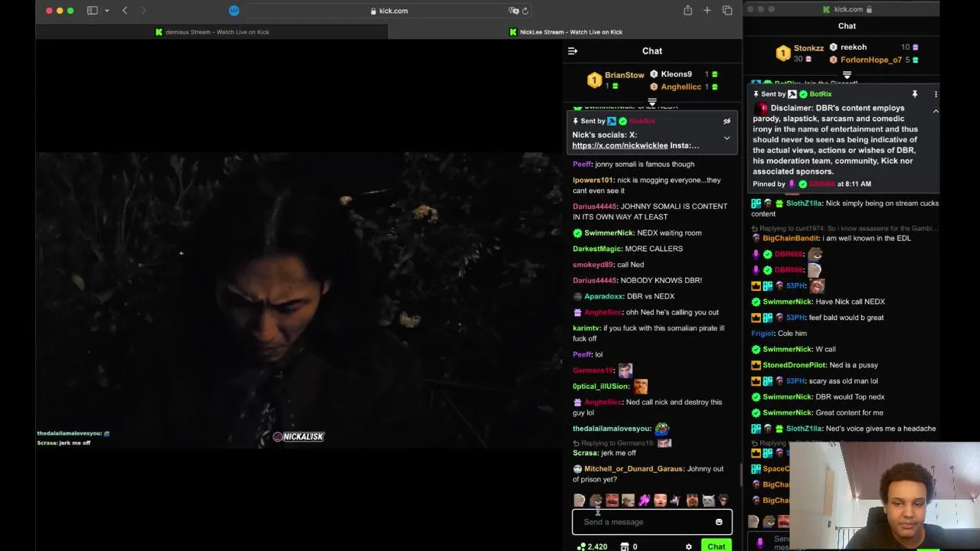
Task: Open the sidebar tab-group dropdown arrow
Action: pos(106,11)
